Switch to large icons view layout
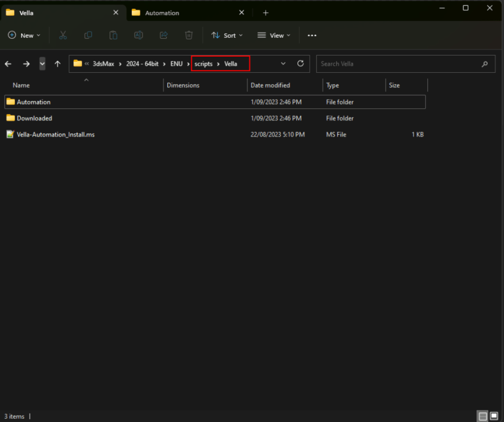The height and width of the screenshot is (422, 504). [494, 416]
